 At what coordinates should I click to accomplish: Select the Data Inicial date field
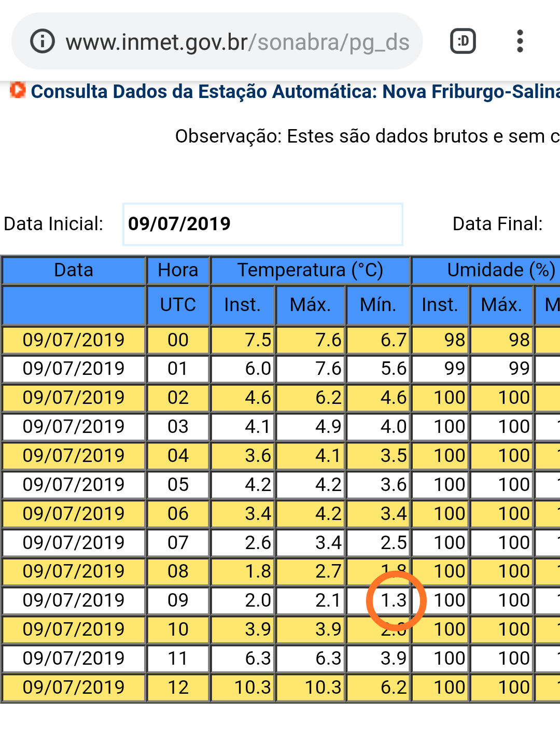(263, 224)
